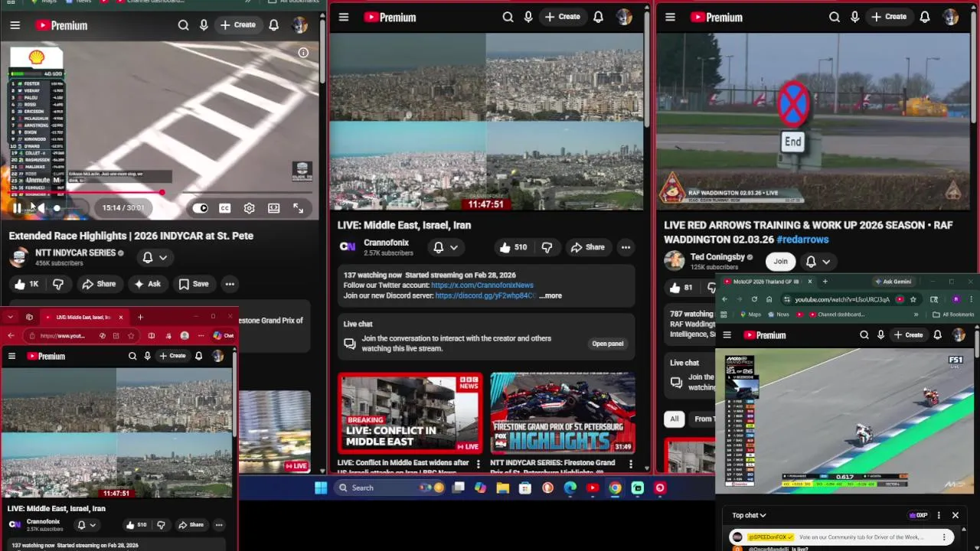Viewport: 980px width, 551px height.
Task: Bookmark MotoGP page with Chrome star icon
Action: point(913,299)
